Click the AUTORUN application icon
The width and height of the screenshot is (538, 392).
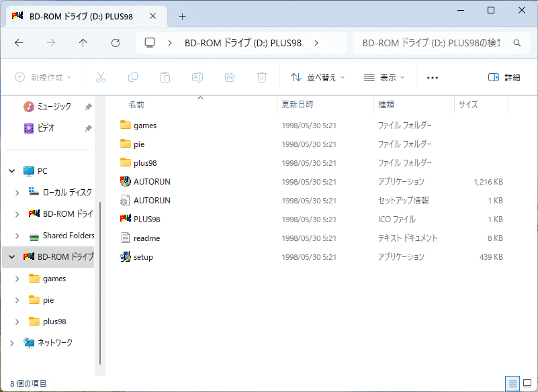click(125, 181)
